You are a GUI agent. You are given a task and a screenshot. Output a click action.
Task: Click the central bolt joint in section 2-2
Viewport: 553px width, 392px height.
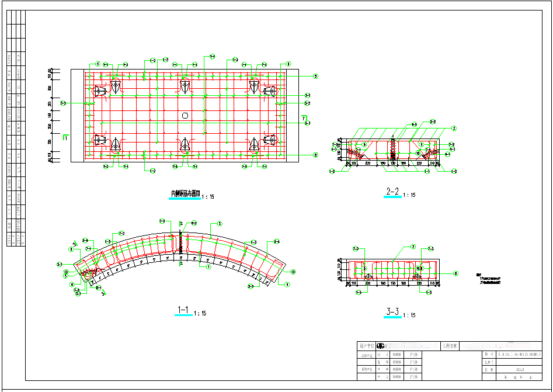click(x=393, y=150)
